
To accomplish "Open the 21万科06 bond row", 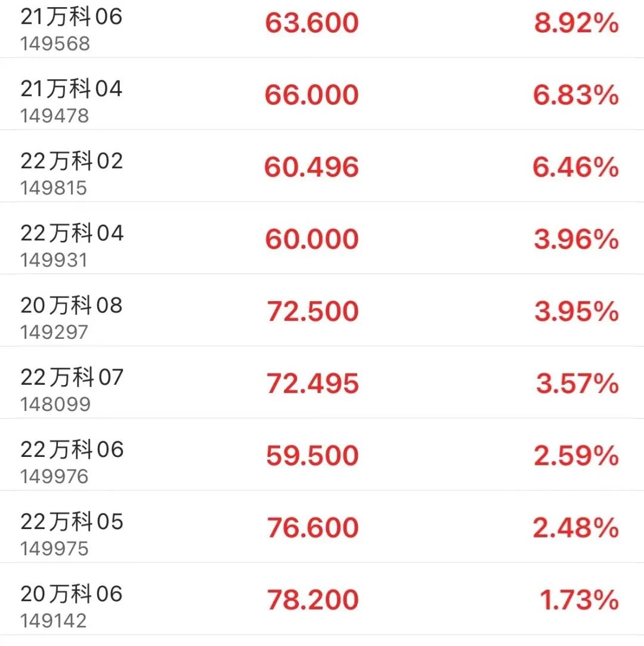I will click(72, 17).
